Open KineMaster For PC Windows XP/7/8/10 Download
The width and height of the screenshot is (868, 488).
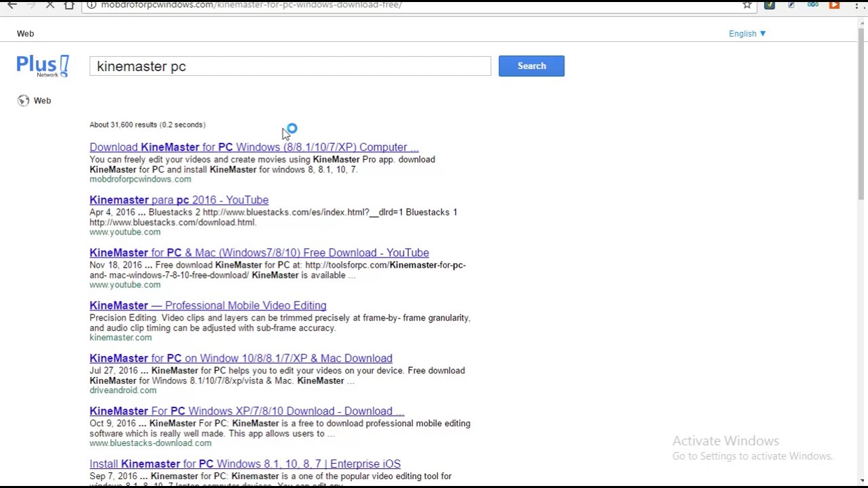(x=247, y=411)
